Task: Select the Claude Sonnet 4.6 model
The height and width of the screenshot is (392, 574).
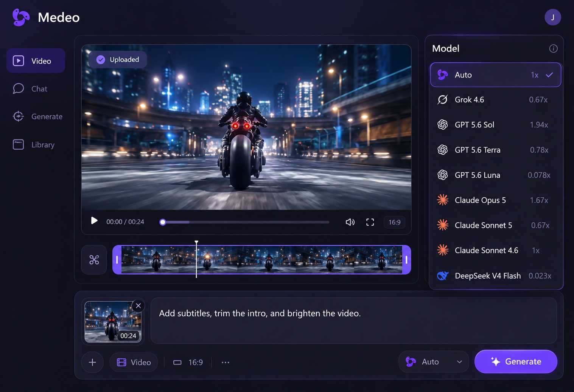Action: click(x=495, y=250)
